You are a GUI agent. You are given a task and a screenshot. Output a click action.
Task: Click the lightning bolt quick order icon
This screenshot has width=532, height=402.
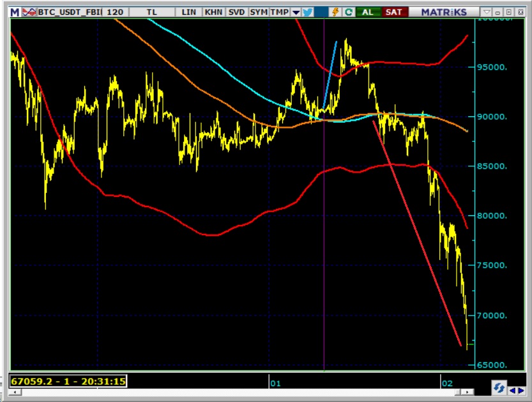click(337, 12)
